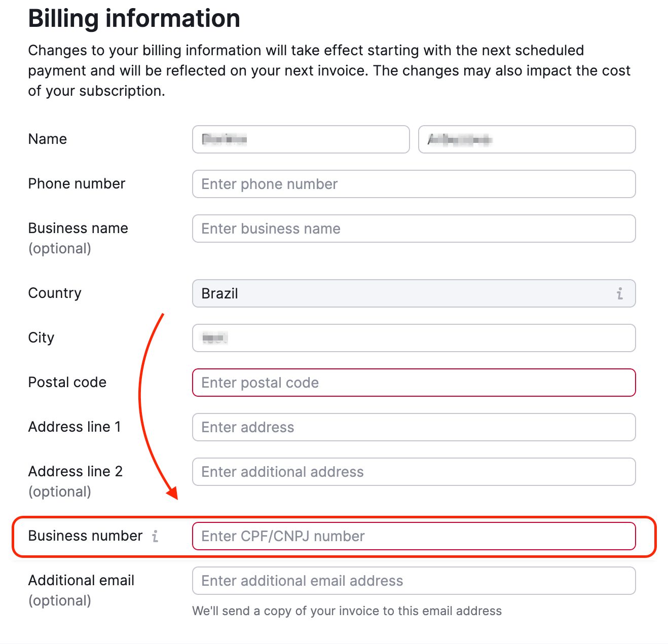Click the Address line 1 input
This screenshot has width=668, height=644.
coord(414,427)
